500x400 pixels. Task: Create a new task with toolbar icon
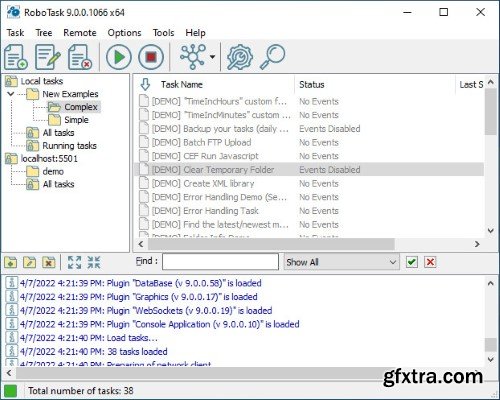click(x=16, y=57)
